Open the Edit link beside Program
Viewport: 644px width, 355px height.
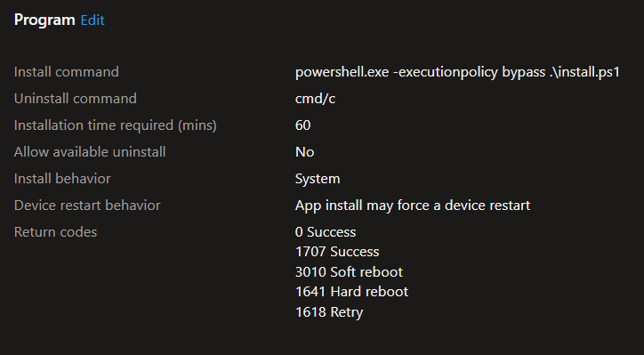coord(93,20)
